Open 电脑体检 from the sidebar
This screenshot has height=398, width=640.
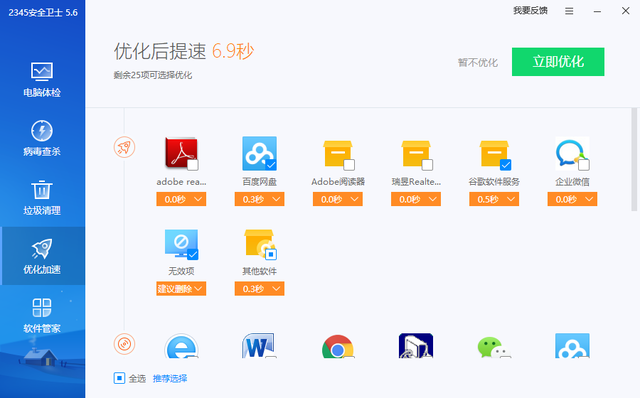(42, 80)
